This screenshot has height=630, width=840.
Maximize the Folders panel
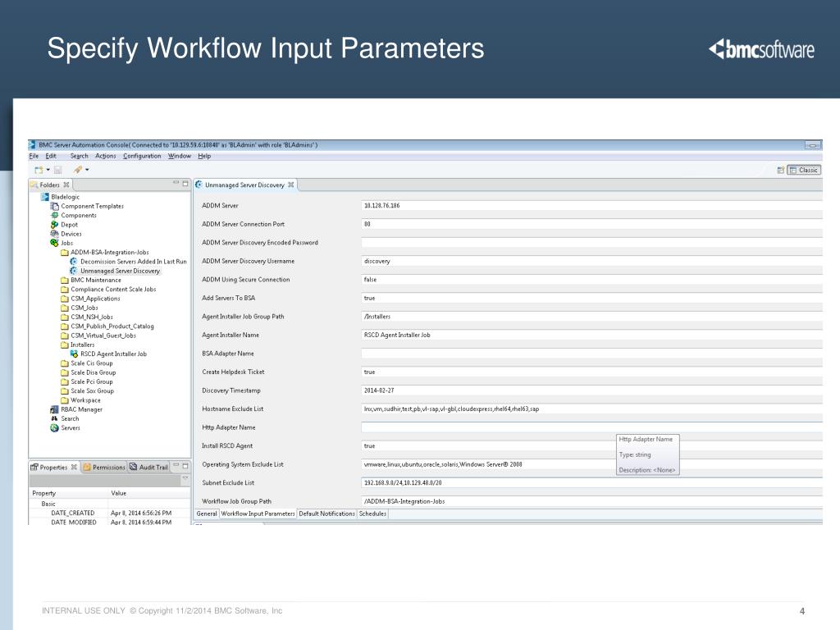click(x=185, y=183)
